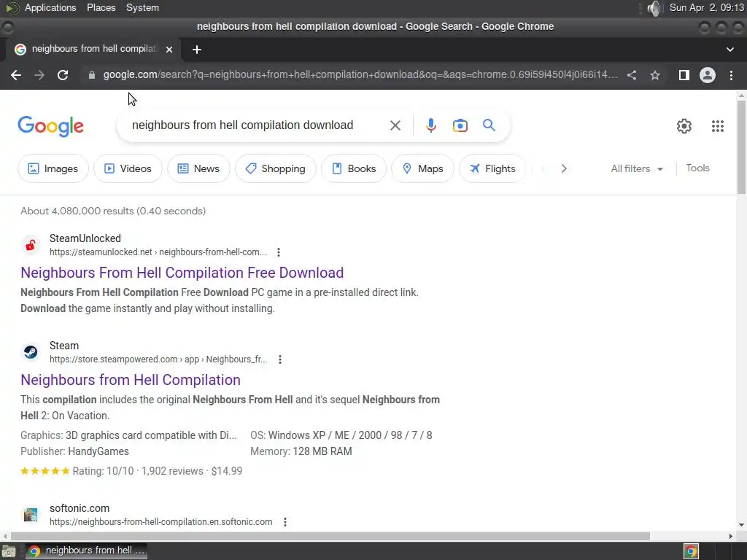This screenshot has height=560, width=747.
Task: Select Chrome window in the taskbar
Action: (86, 551)
